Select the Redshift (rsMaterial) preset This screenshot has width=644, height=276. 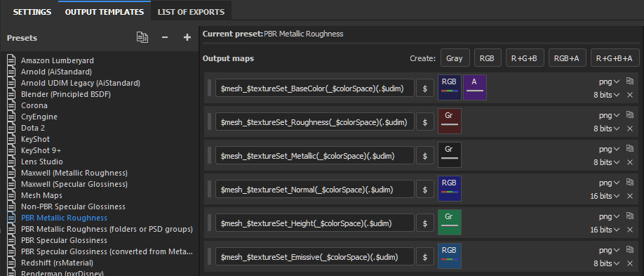point(57,263)
